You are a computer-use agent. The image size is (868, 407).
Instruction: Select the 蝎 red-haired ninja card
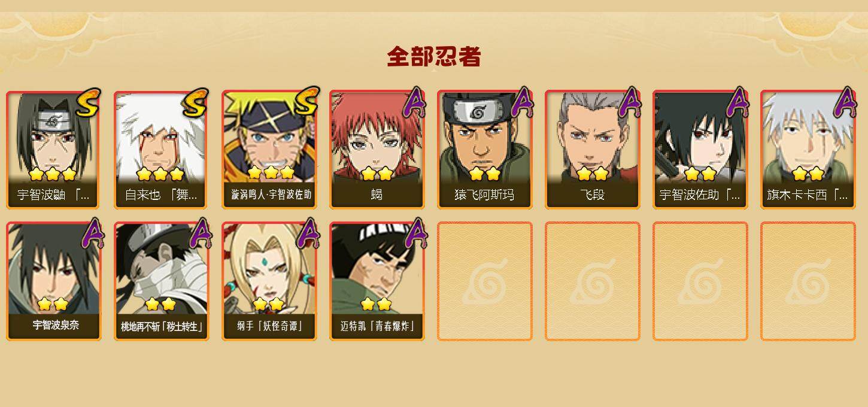click(x=377, y=150)
